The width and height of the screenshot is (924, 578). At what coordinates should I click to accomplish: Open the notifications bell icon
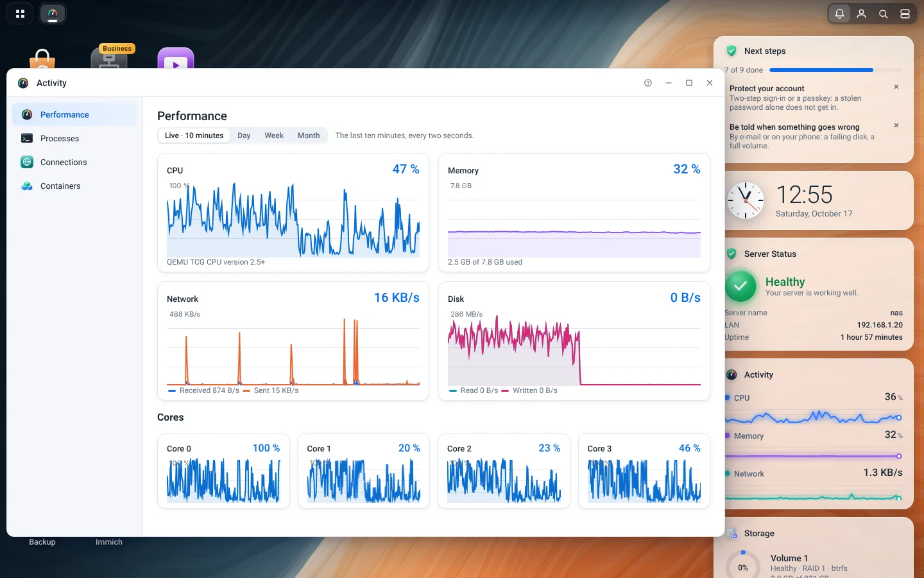[x=839, y=13]
